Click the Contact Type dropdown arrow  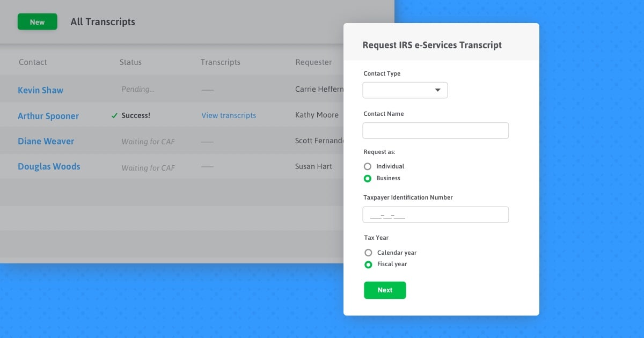437,90
